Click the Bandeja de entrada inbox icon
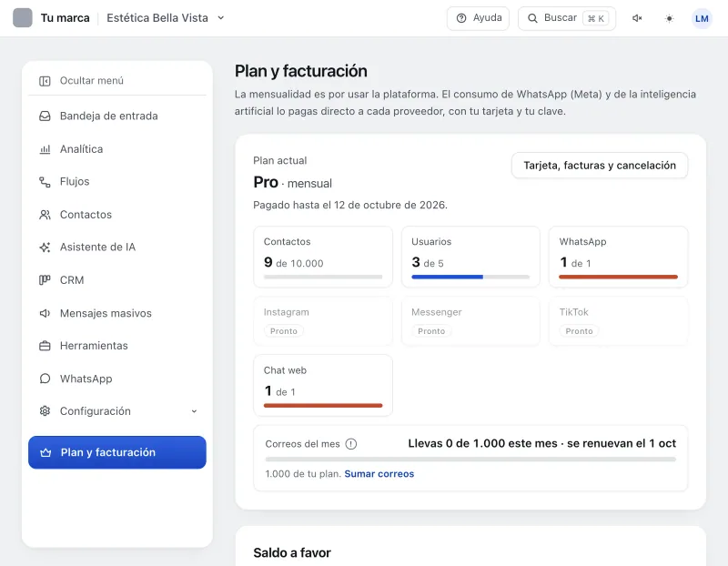Viewport: 728px width, 566px height. tap(45, 116)
